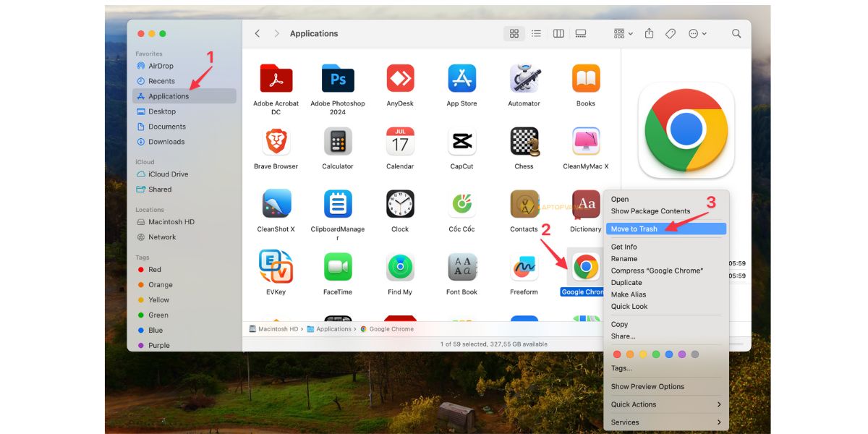Click Applications in the path bar
This screenshot has height=434, width=868.
point(329,329)
